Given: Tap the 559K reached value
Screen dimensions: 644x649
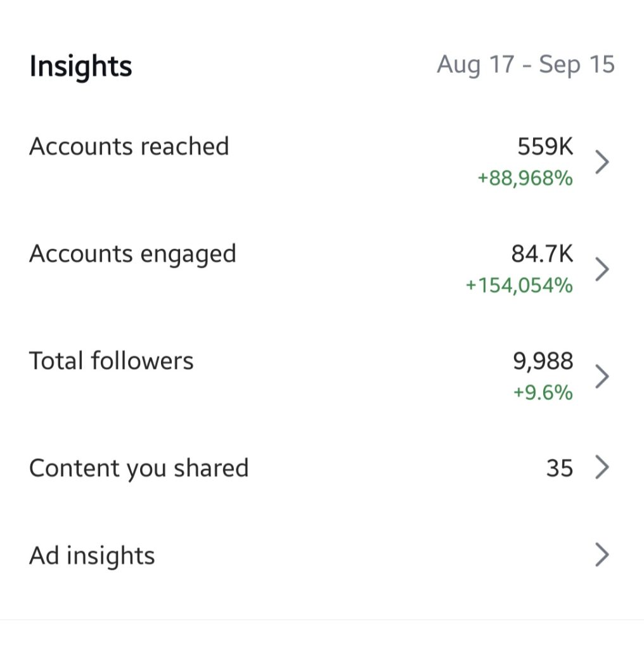Looking at the screenshot, I should [545, 147].
